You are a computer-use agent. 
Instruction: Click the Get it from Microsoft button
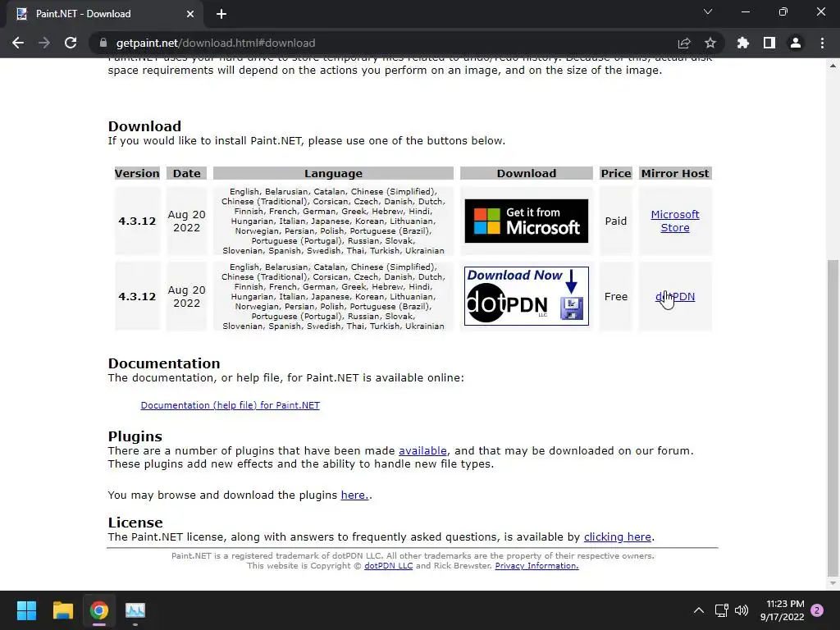click(x=526, y=221)
